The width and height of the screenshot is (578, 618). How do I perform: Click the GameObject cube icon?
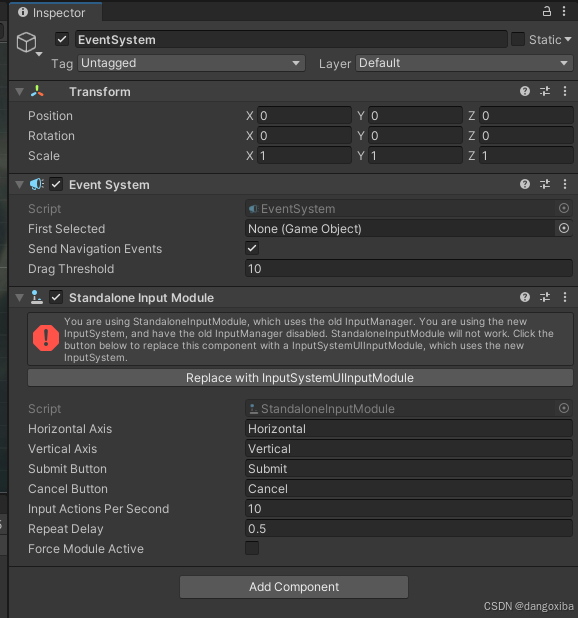tap(26, 42)
